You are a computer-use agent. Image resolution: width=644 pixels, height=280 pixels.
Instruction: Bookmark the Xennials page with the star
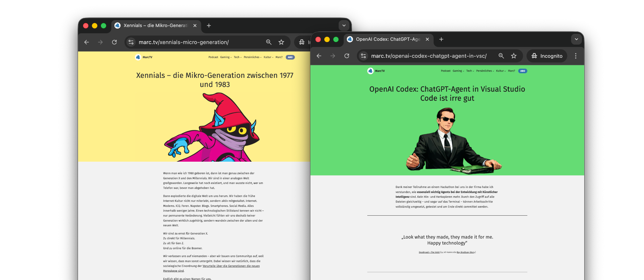281,42
